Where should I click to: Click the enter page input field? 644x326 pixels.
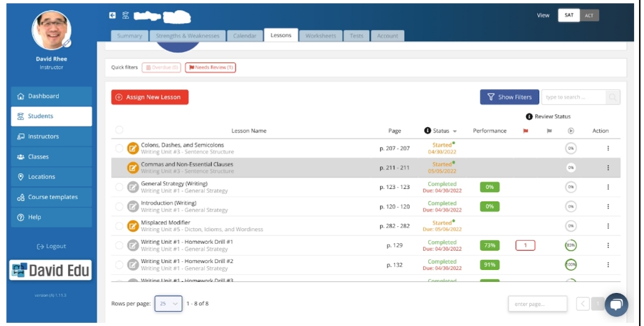(537, 304)
